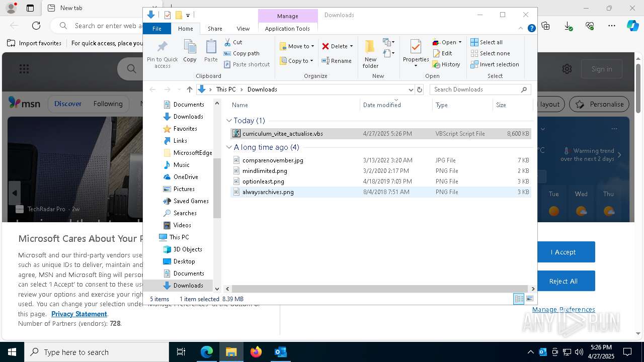Click Edit in Open group

point(442,53)
